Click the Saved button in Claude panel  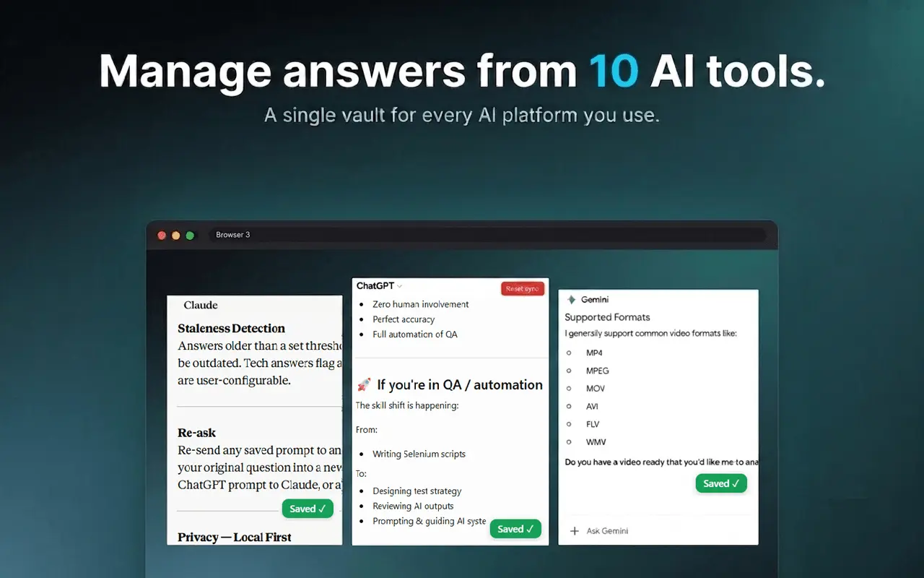(x=308, y=509)
